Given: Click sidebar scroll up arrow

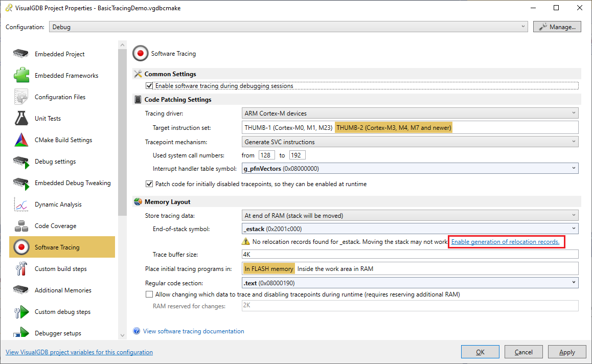Looking at the screenshot, I should pyautogui.click(x=122, y=45).
